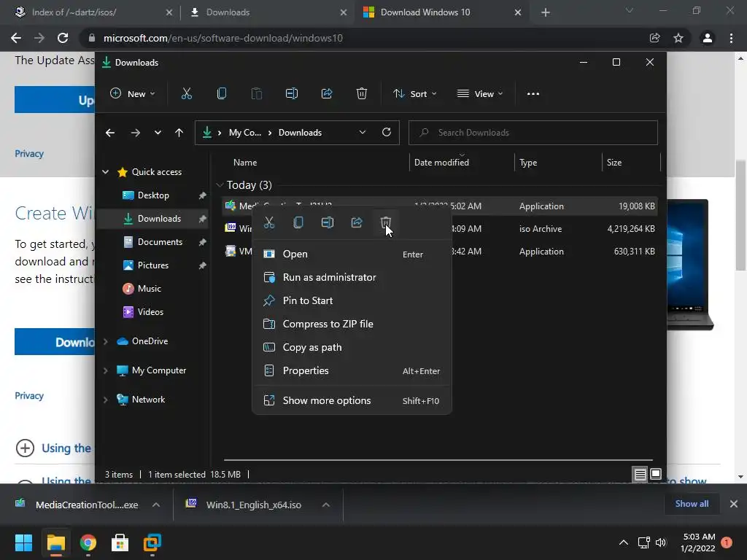Viewport: 747px width, 560px height.
Task: Select Compress to ZIP file
Action: [352, 324]
